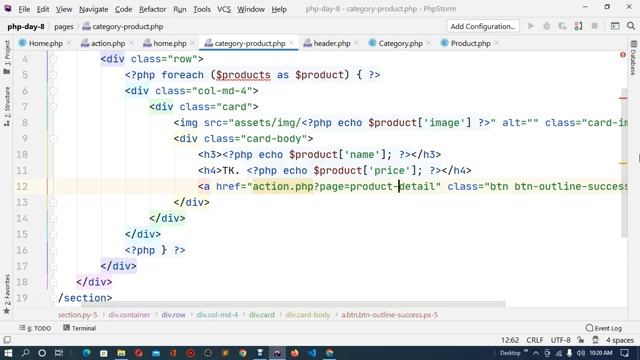Open Microsoft Edge from the taskbar
The width and height of the screenshot is (640, 360).
(87, 353)
